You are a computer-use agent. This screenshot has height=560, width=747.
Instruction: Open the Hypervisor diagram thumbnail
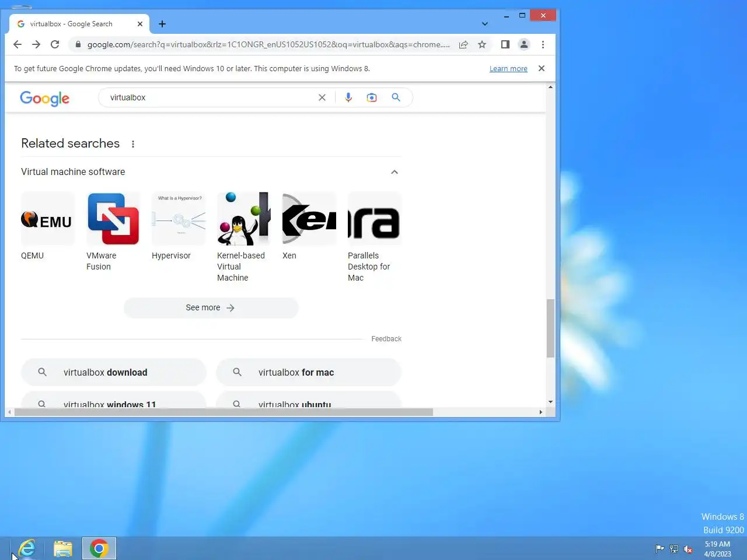click(179, 219)
